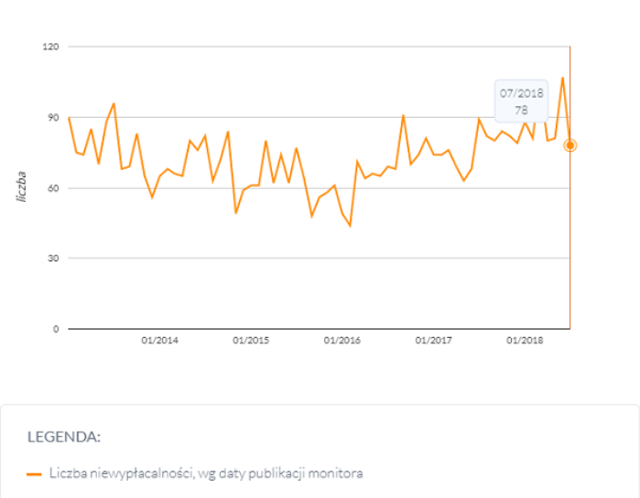Click the 90 y-axis tick label
The width and height of the screenshot is (640, 498).
(x=53, y=118)
